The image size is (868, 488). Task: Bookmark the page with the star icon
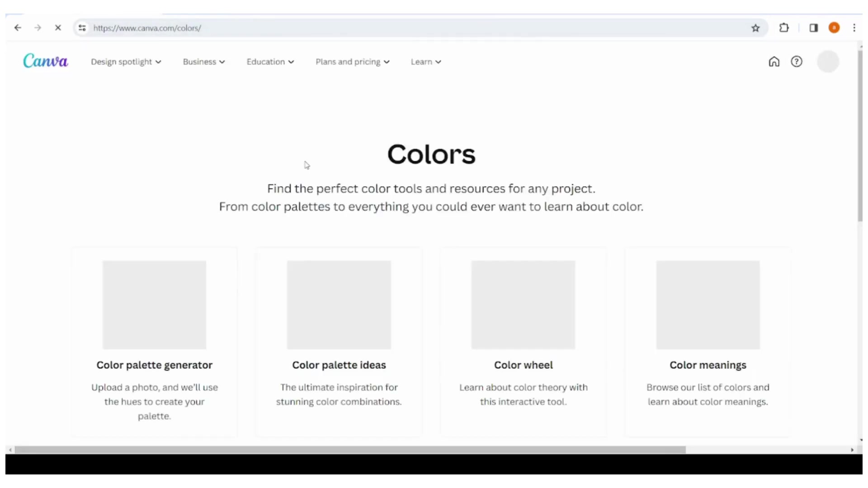tap(755, 28)
